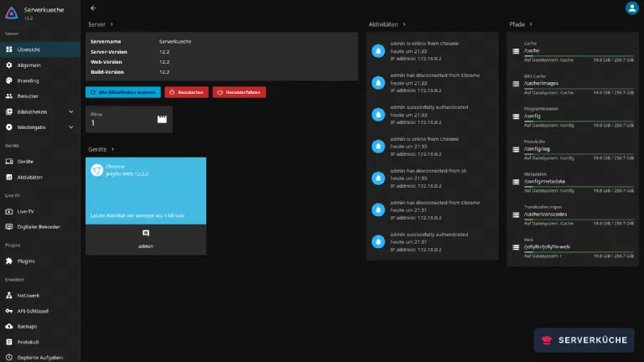
Task: Expand the Wiedergabe submenu chevron
Action: click(x=71, y=127)
